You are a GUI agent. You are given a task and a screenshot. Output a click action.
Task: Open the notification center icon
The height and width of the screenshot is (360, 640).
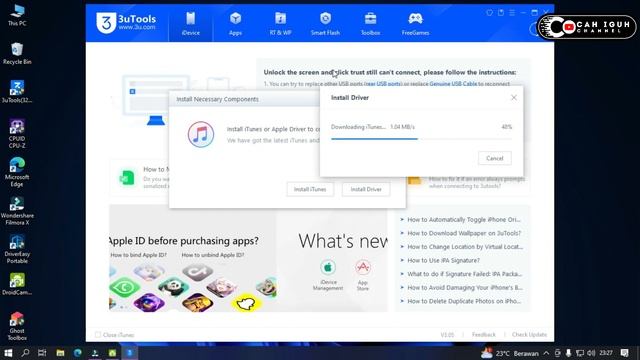pos(624,353)
